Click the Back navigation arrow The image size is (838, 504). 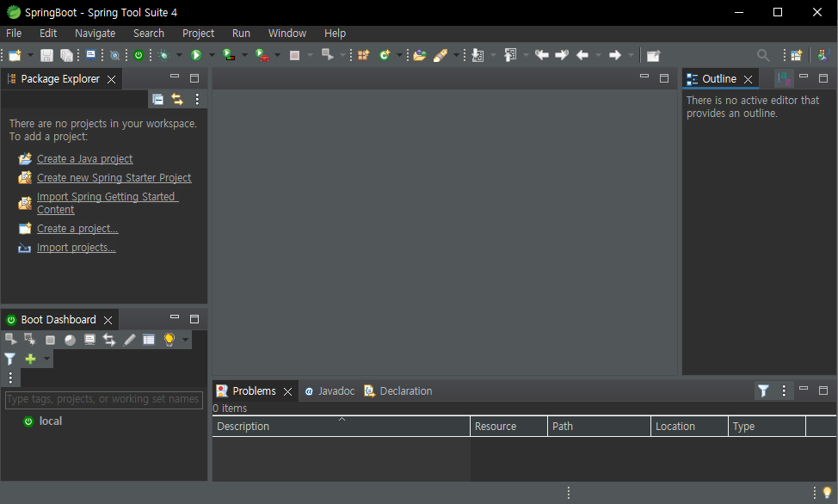click(582, 55)
